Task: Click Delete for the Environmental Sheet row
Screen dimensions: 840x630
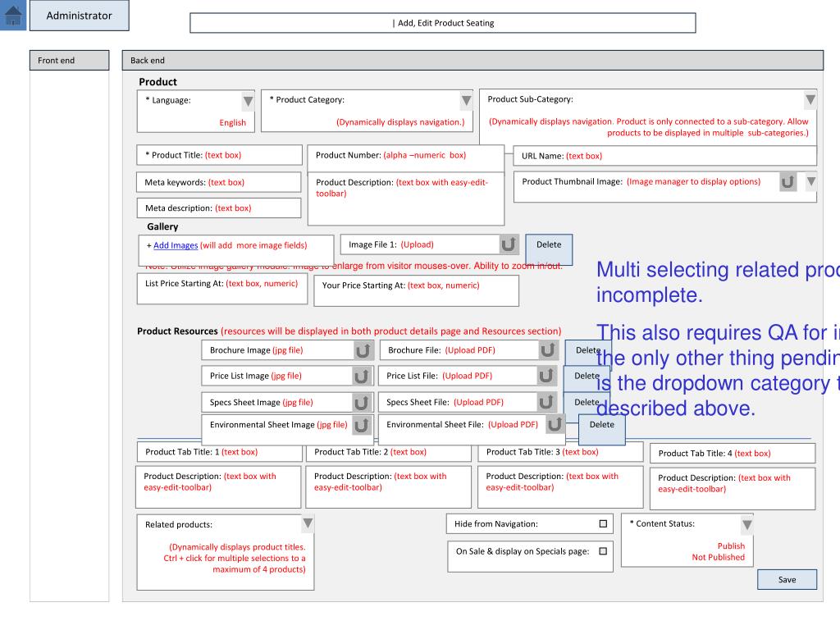Action: coord(602,430)
